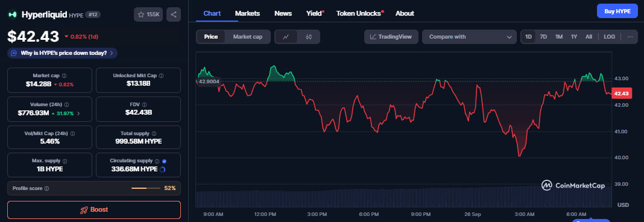Open the Compare with dropdown

point(470,37)
